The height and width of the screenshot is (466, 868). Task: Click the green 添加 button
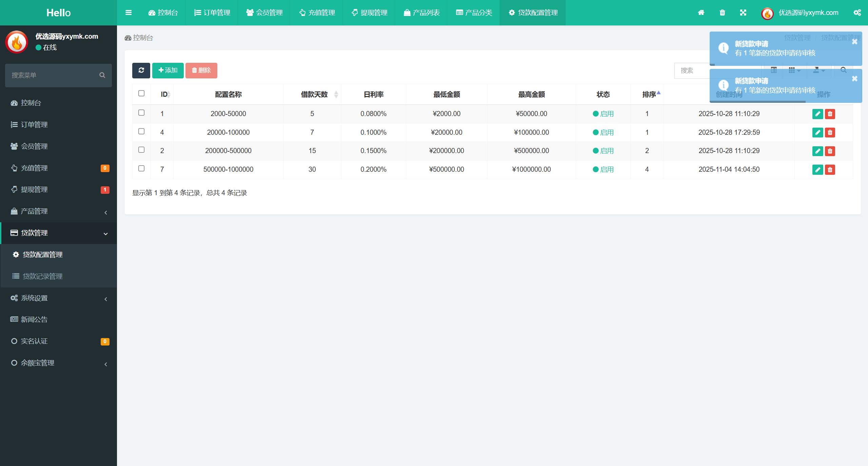pyautogui.click(x=168, y=70)
